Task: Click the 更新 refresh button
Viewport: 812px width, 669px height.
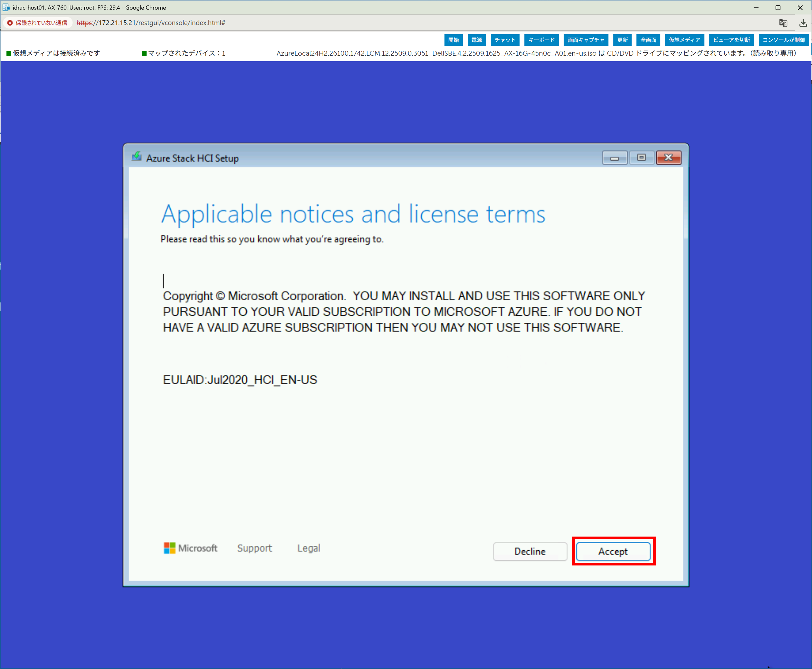Action: [x=622, y=40]
